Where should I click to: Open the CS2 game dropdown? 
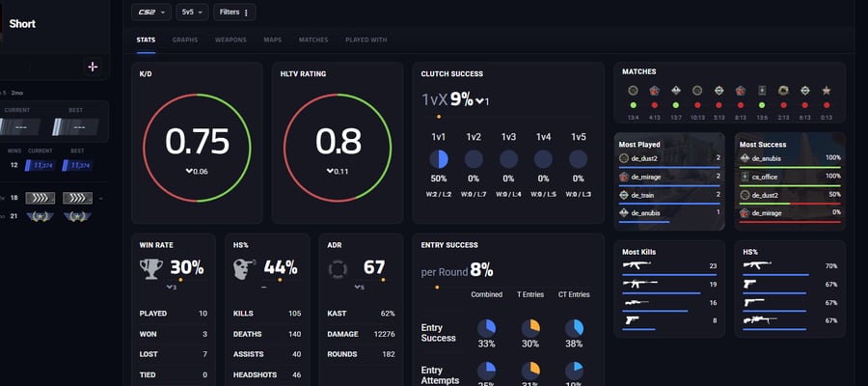click(151, 13)
